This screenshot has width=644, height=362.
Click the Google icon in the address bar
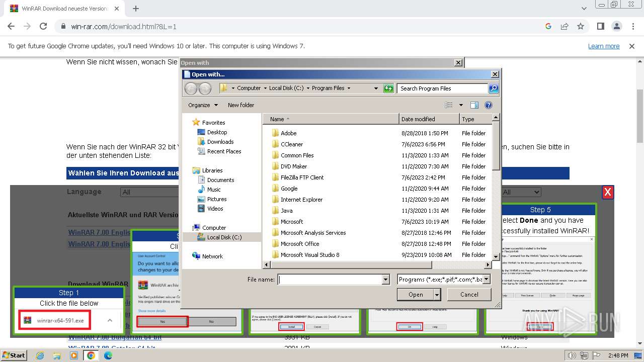coord(548,27)
